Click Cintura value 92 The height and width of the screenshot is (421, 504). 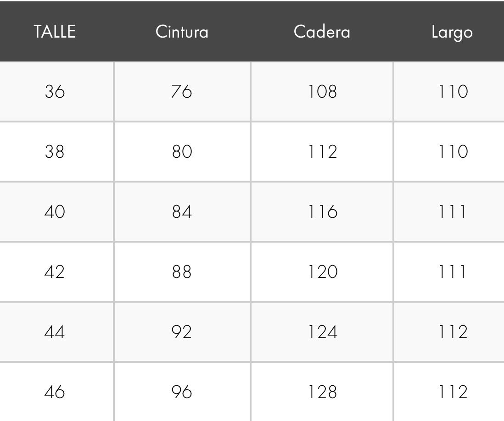coord(182,332)
